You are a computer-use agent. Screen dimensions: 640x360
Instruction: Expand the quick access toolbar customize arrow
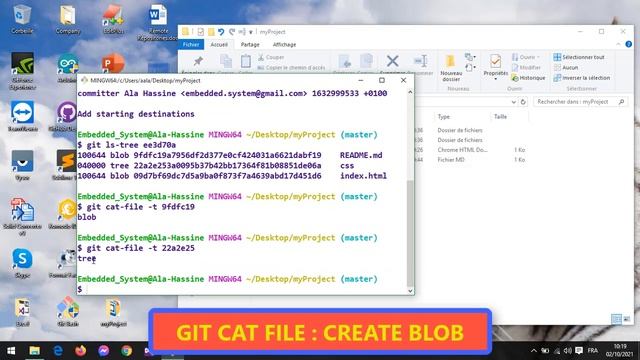(x=251, y=32)
